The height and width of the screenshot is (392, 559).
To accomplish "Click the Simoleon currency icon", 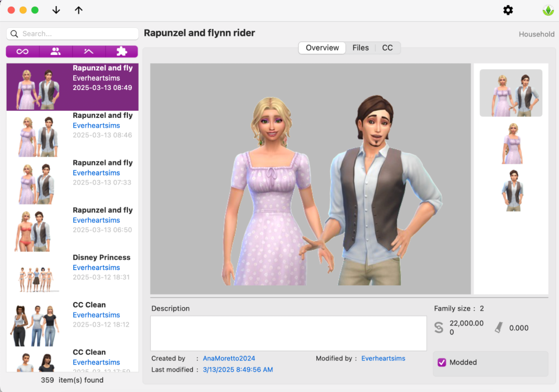I will coord(439,328).
